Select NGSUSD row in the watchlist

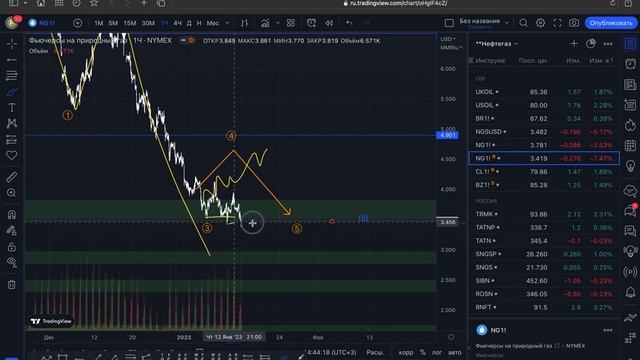pos(544,132)
